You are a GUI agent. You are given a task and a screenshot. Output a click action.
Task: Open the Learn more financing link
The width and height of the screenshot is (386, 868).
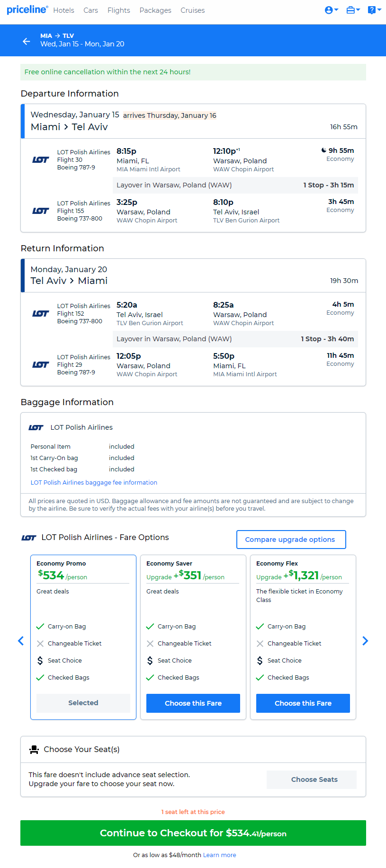219,855
